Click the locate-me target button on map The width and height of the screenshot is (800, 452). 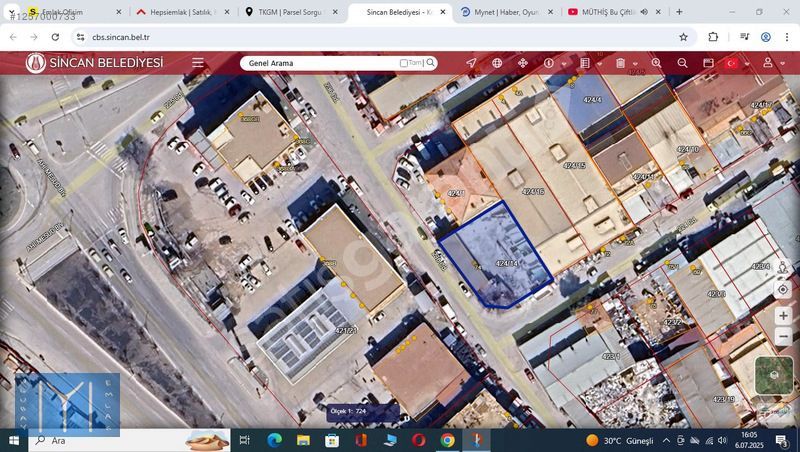pos(783,290)
